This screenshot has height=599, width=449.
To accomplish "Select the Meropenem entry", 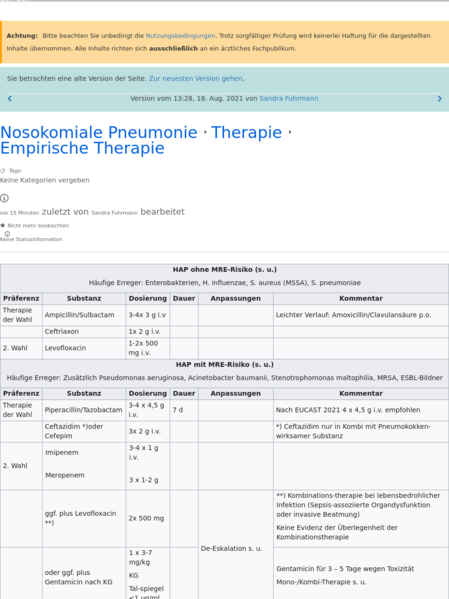I will [65, 475].
